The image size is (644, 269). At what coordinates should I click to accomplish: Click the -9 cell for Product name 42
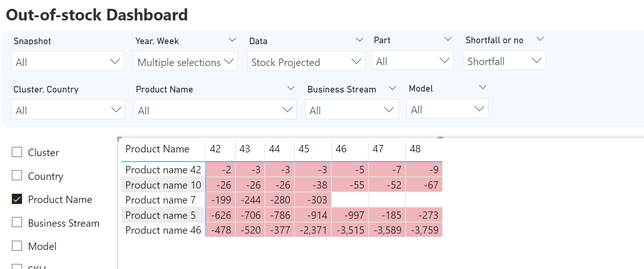pyautogui.click(x=424, y=170)
